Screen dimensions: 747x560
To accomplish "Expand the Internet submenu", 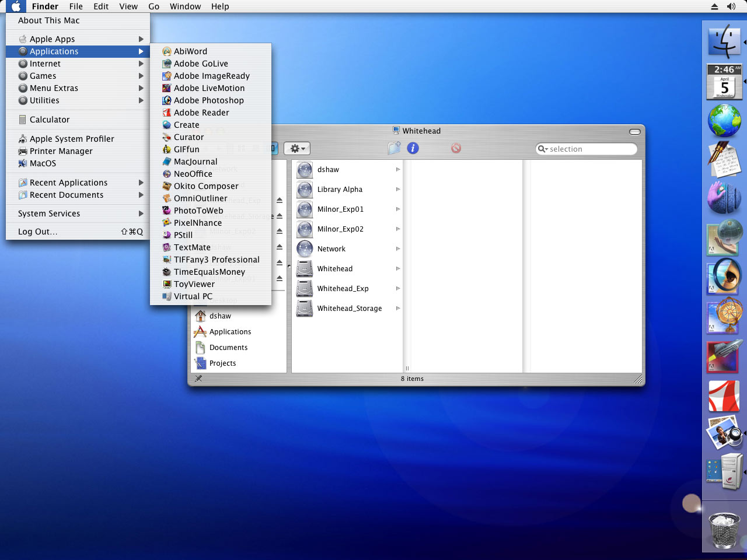I will pyautogui.click(x=78, y=64).
